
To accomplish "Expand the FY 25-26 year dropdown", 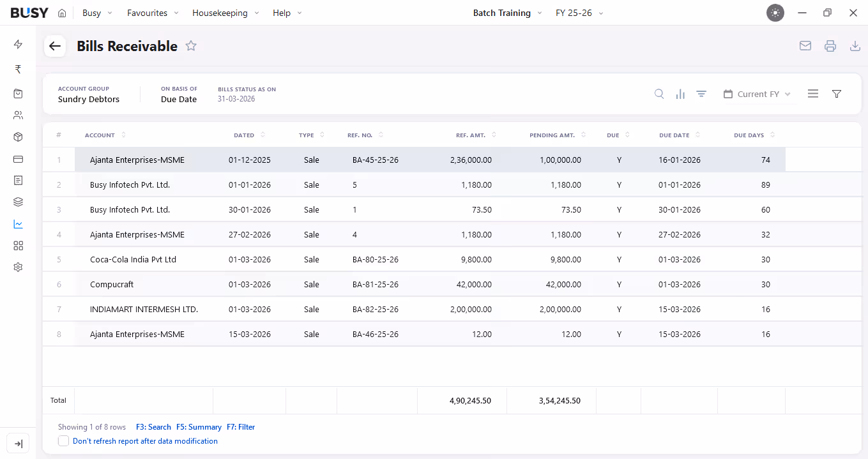I will point(580,13).
